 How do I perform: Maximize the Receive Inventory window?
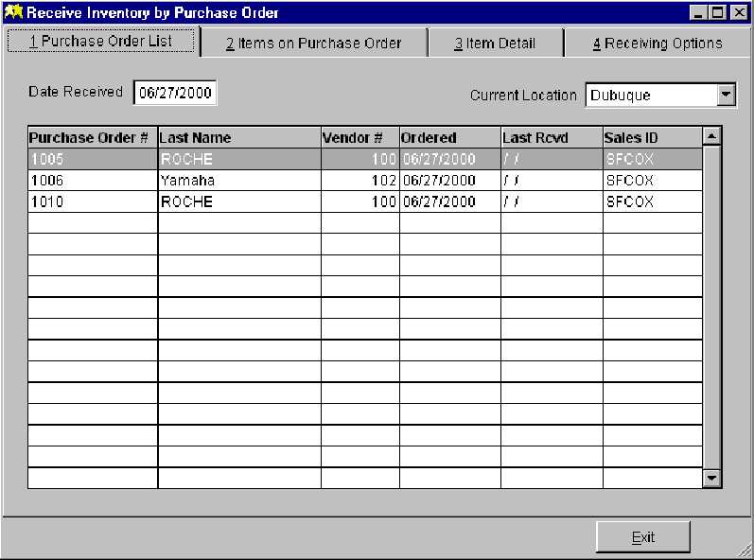click(717, 12)
